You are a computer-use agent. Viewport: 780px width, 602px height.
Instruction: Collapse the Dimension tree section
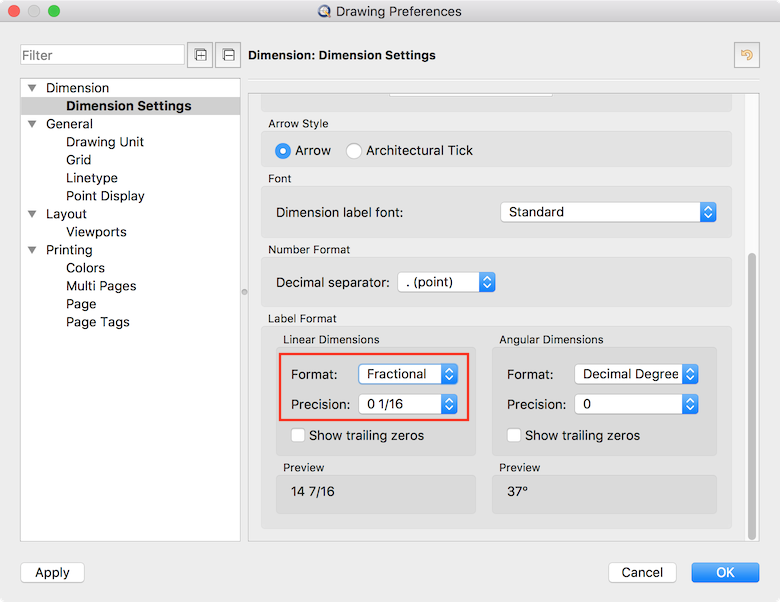click(32, 88)
